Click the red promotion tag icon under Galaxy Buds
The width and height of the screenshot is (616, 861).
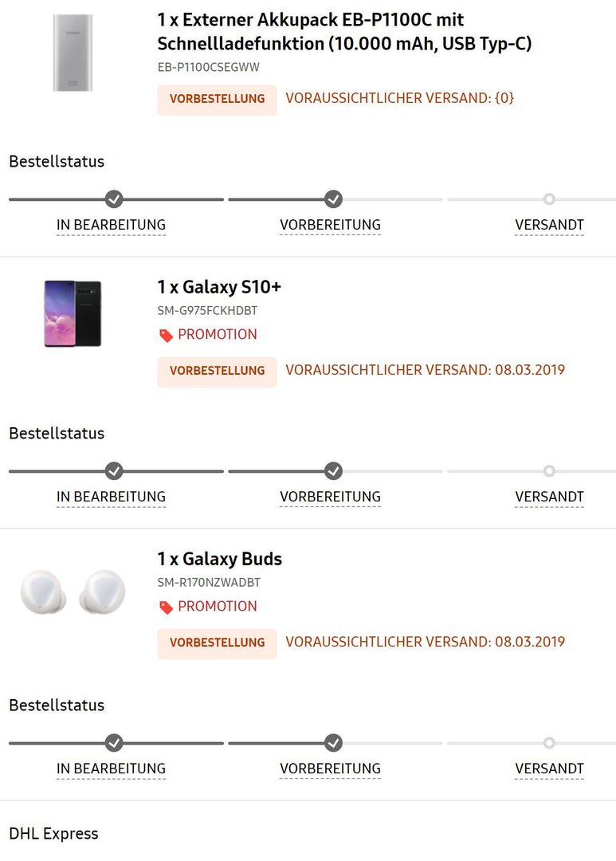pyautogui.click(x=166, y=607)
